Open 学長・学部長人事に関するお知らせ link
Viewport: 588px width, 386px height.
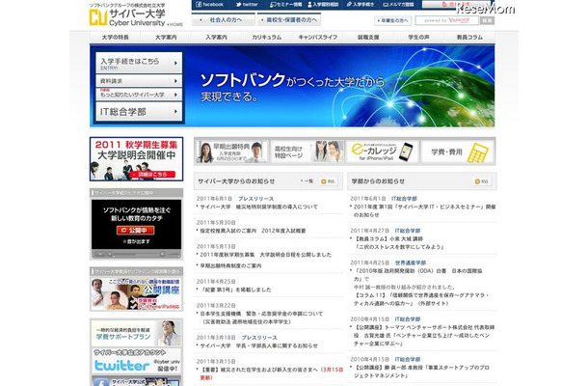pos(258,345)
